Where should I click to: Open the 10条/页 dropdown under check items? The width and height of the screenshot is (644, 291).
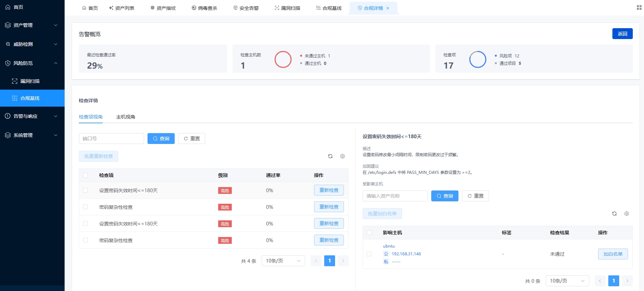tap(283, 261)
